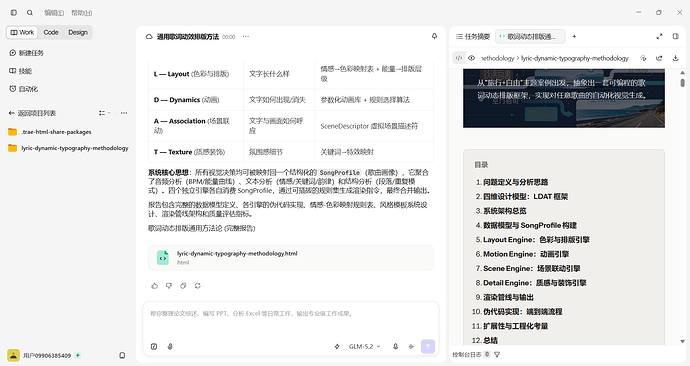Open contents entry 系统架构总览
Screen dimensions: 690x366
pos(505,211)
